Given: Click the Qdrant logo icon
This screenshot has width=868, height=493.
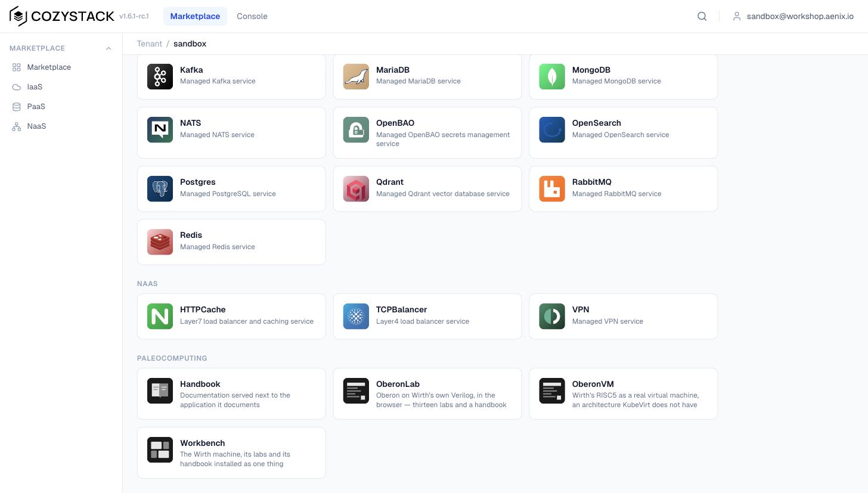Looking at the screenshot, I should (356, 189).
